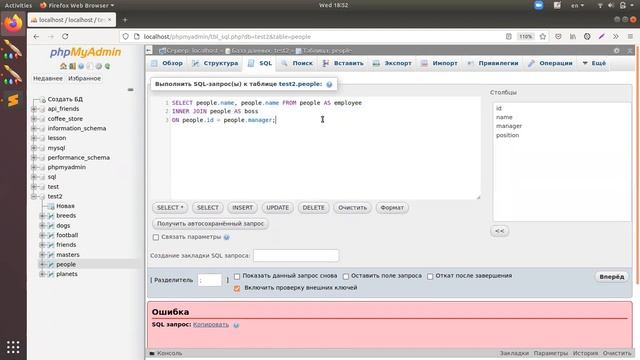Open Firefox hamburger menu

pyautogui.click(x=630, y=36)
